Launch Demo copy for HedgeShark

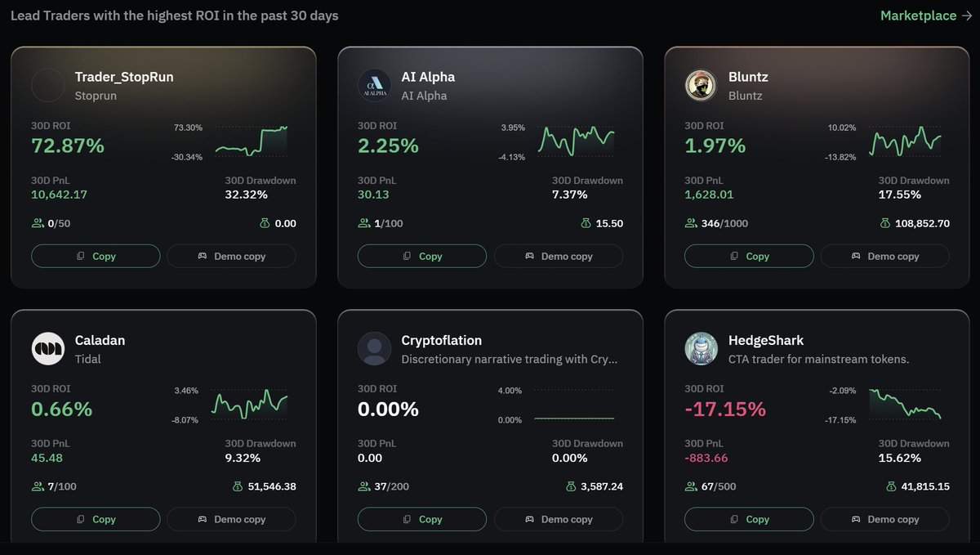pyautogui.click(x=884, y=519)
